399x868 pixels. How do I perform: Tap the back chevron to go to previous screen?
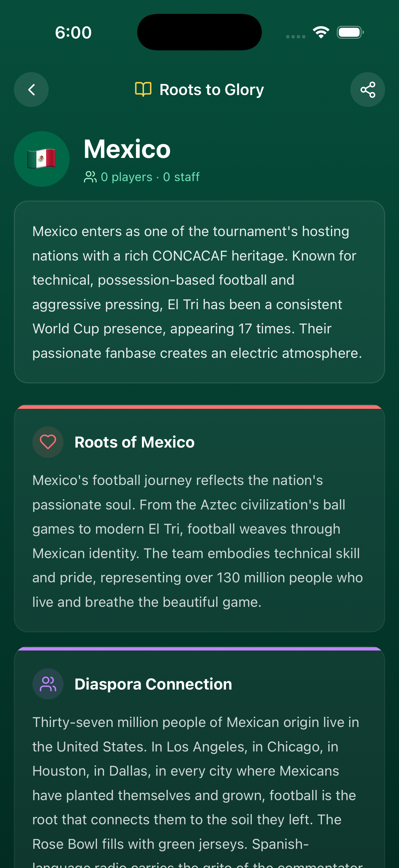(x=31, y=89)
